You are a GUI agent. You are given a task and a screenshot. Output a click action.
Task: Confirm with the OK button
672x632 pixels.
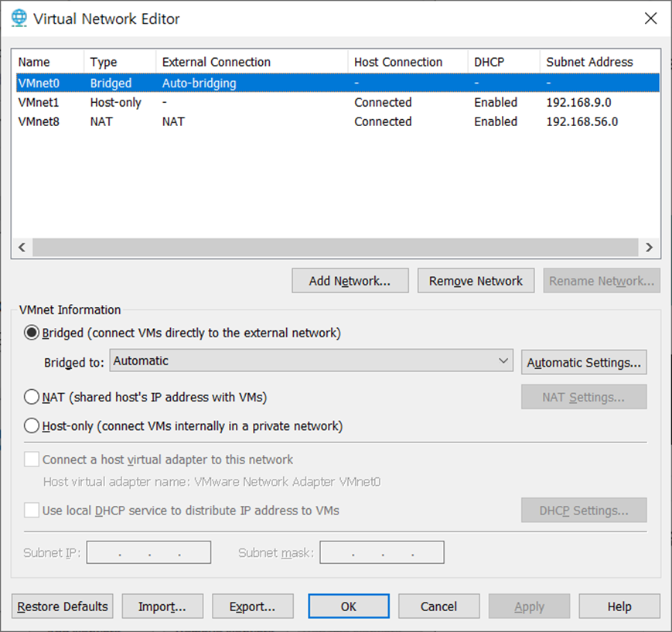349,606
